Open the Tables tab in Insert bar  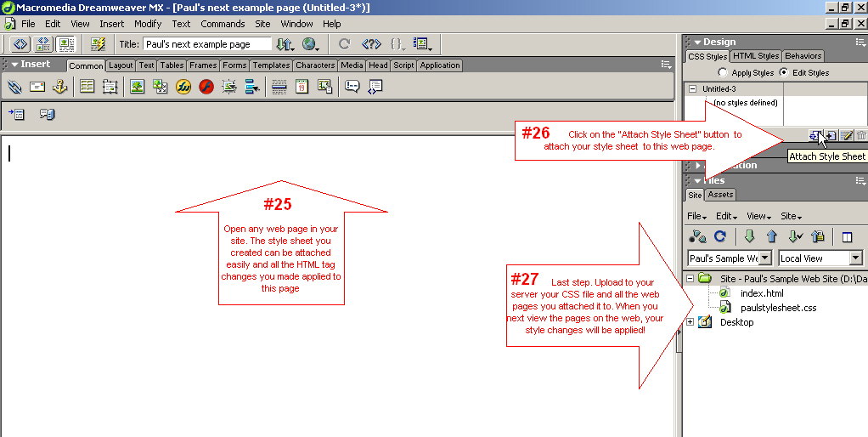click(x=172, y=65)
